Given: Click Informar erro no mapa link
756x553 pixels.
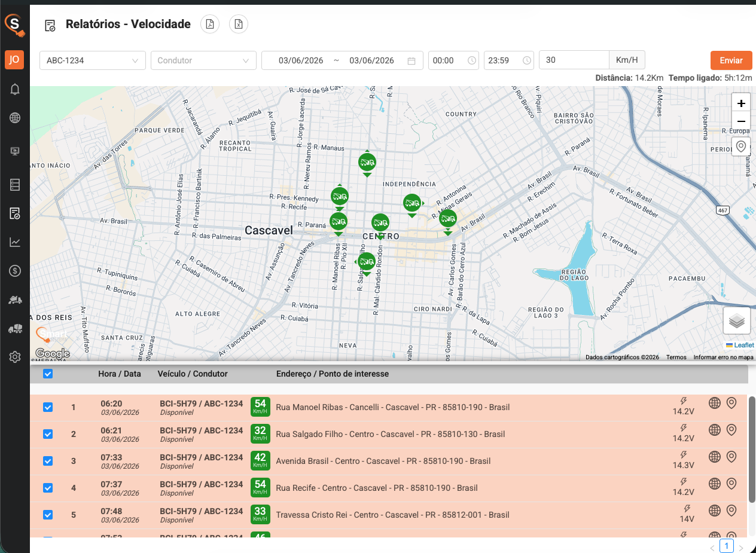Looking at the screenshot, I should click(724, 357).
